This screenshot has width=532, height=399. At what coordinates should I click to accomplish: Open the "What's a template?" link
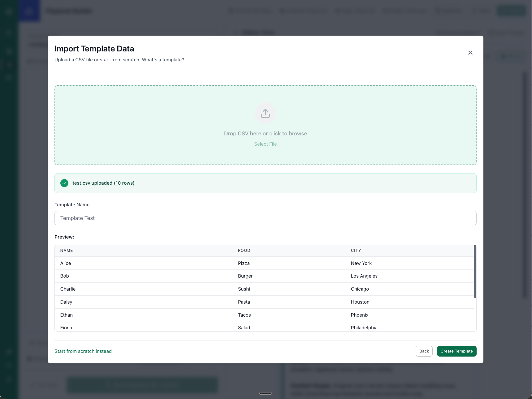[162, 59]
